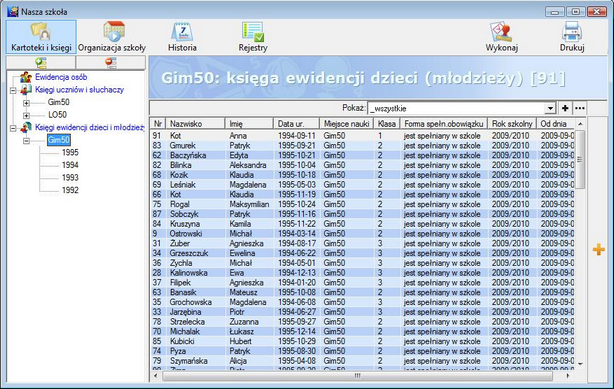The height and width of the screenshot is (389, 614).
Task: Click horizontal scrollbar right arrow
Action: [569, 376]
